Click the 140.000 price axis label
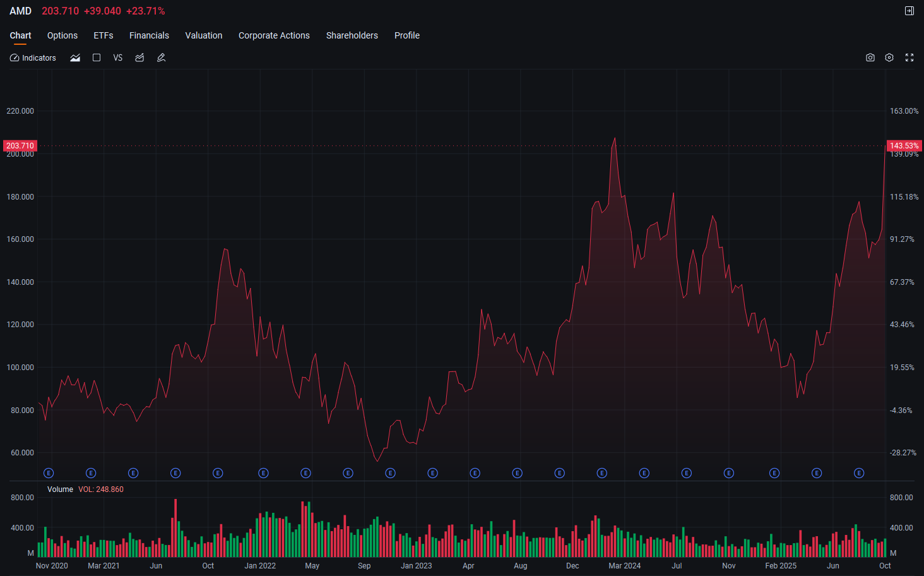 (20, 282)
